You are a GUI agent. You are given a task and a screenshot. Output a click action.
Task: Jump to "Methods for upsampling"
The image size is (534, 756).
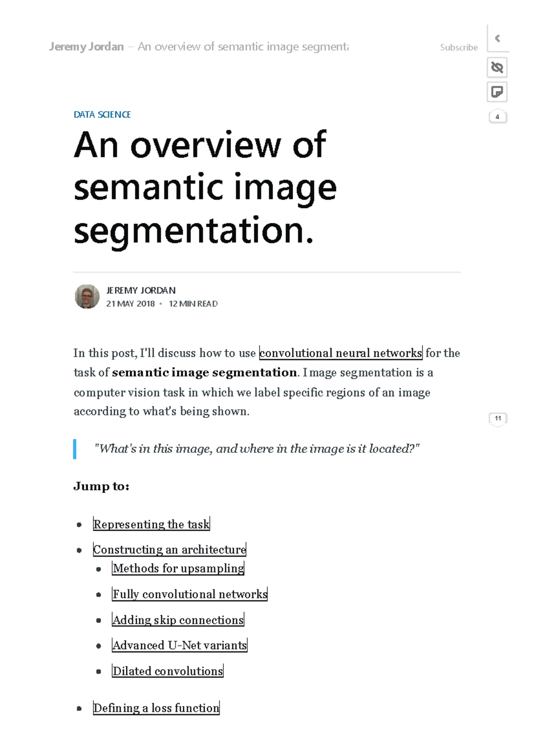point(178,568)
